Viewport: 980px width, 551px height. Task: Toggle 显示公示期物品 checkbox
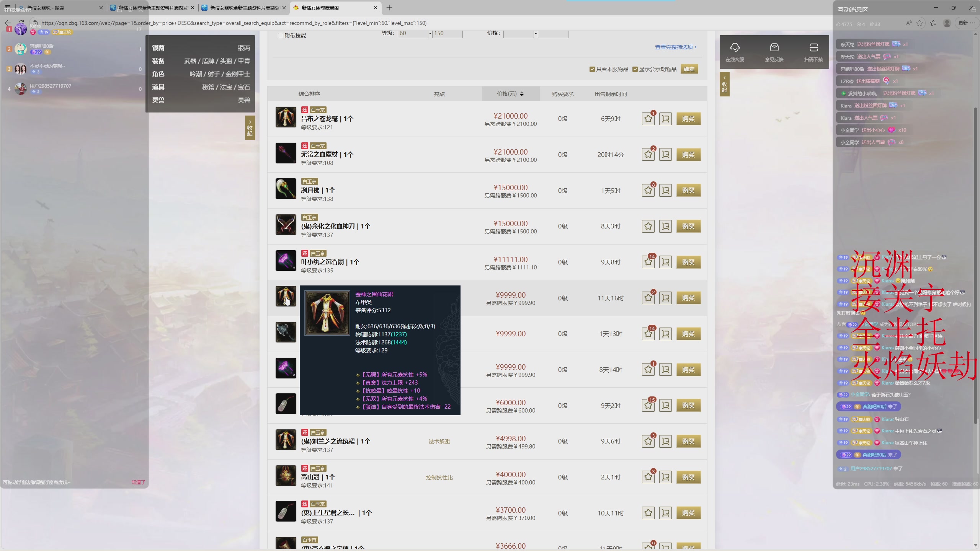[x=635, y=69]
